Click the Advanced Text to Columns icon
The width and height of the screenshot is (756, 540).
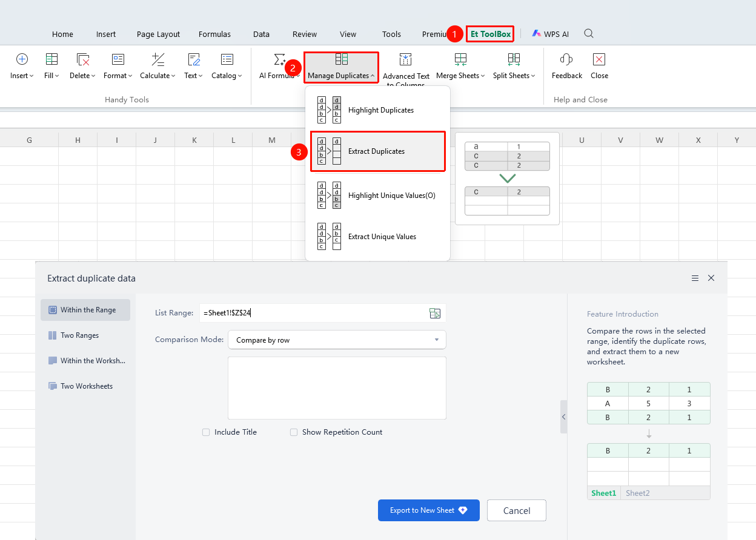pyautogui.click(x=406, y=59)
